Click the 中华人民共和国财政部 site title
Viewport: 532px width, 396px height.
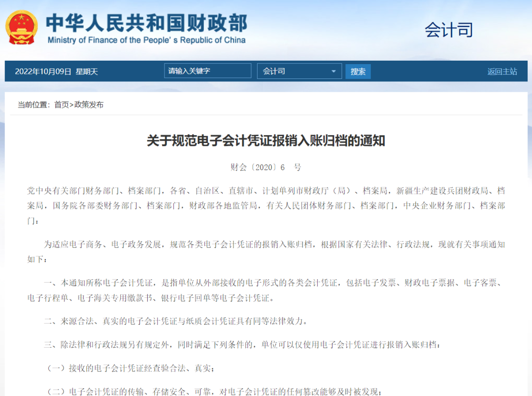(146, 22)
